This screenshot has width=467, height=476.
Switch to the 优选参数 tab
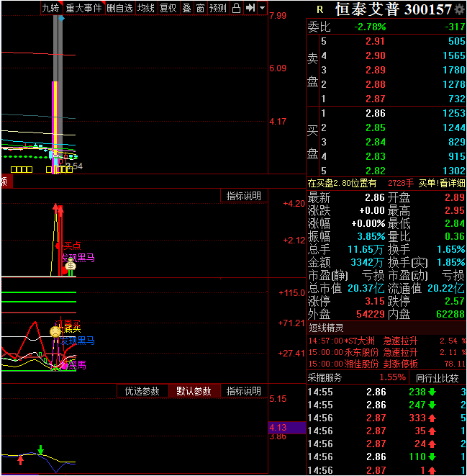(142, 391)
